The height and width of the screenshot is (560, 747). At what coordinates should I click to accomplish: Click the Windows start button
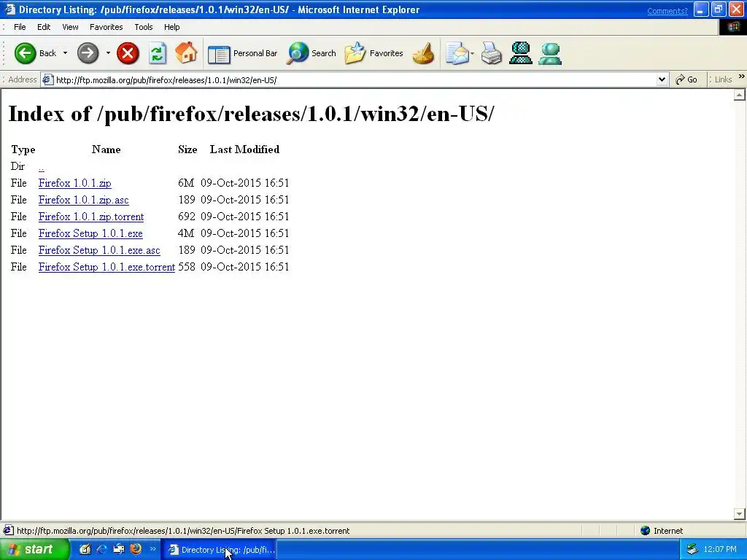(x=34, y=549)
